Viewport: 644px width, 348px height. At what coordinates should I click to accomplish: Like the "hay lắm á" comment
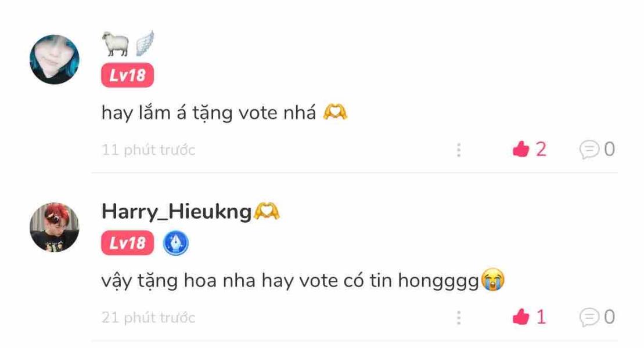tap(521, 149)
